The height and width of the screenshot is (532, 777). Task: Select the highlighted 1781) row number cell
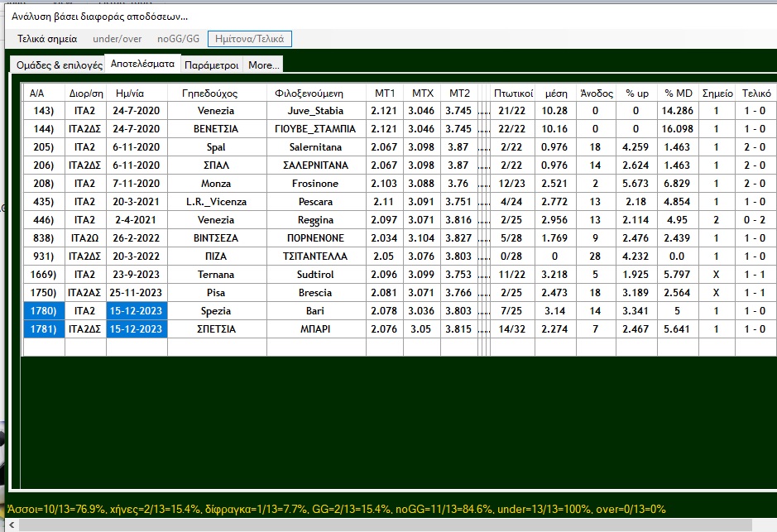tap(44, 329)
